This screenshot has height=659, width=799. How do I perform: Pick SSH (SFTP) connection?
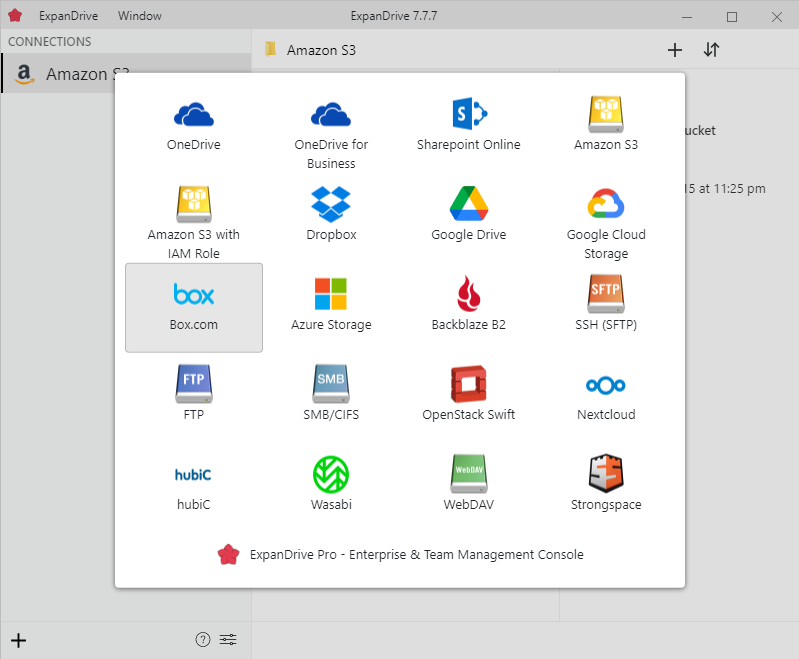point(606,295)
